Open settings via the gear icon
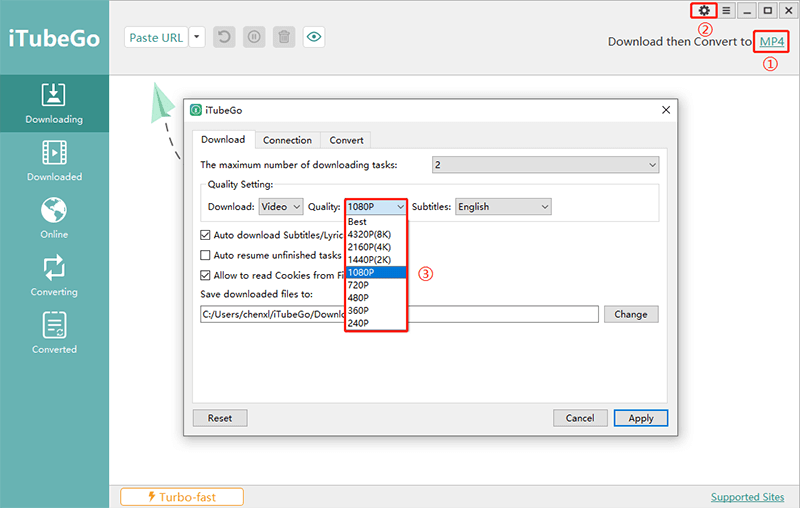This screenshot has width=800, height=508. click(704, 11)
